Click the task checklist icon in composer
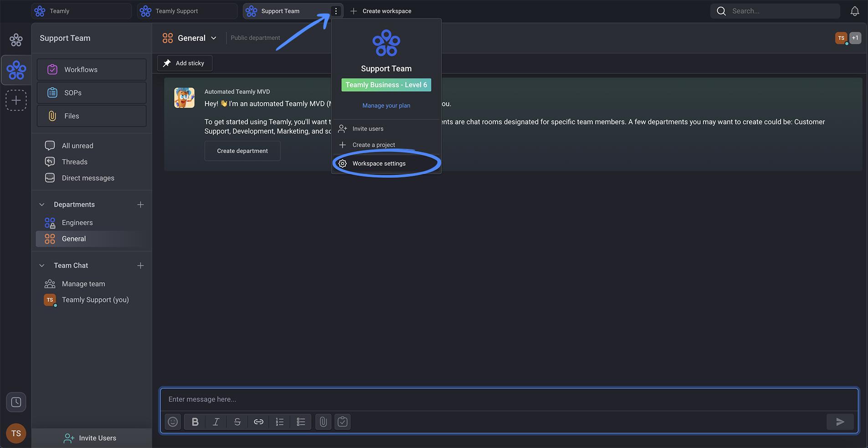The width and height of the screenshot is (868, 448). coord(343,422)
